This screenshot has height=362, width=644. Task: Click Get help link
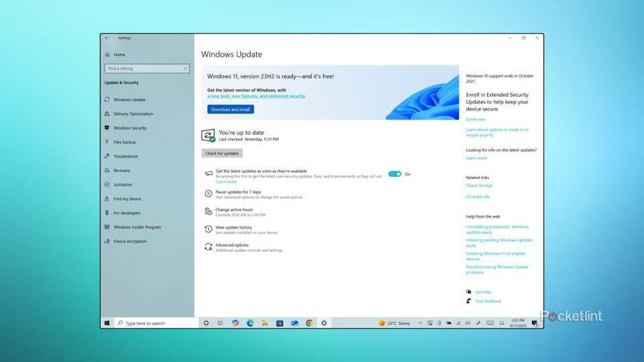tap(483, 292)
